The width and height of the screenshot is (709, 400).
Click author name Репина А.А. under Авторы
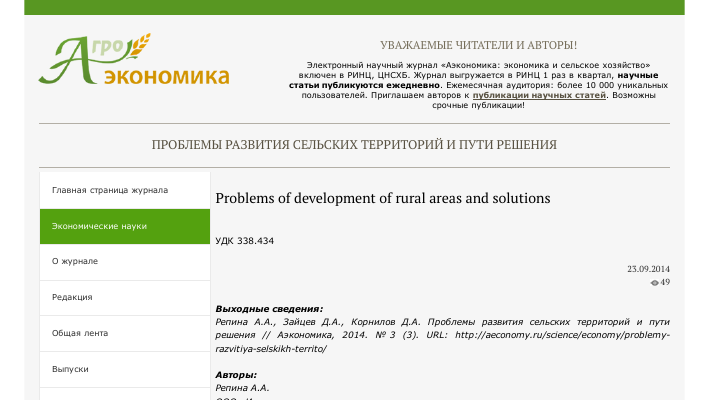[x=243, y=388]
